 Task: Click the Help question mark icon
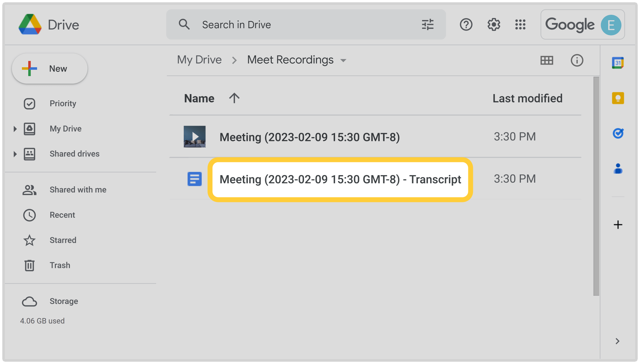tap(466, 25)
